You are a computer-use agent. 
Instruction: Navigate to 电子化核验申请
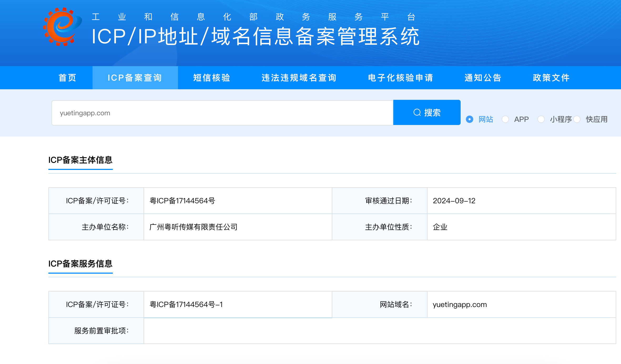coord(400,78)
